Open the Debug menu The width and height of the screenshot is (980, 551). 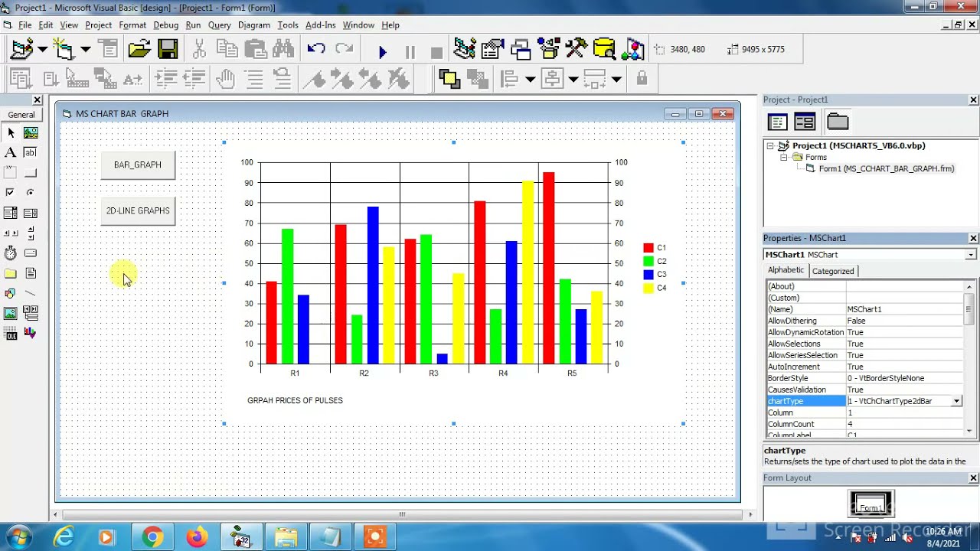click(x=165, y=25)
